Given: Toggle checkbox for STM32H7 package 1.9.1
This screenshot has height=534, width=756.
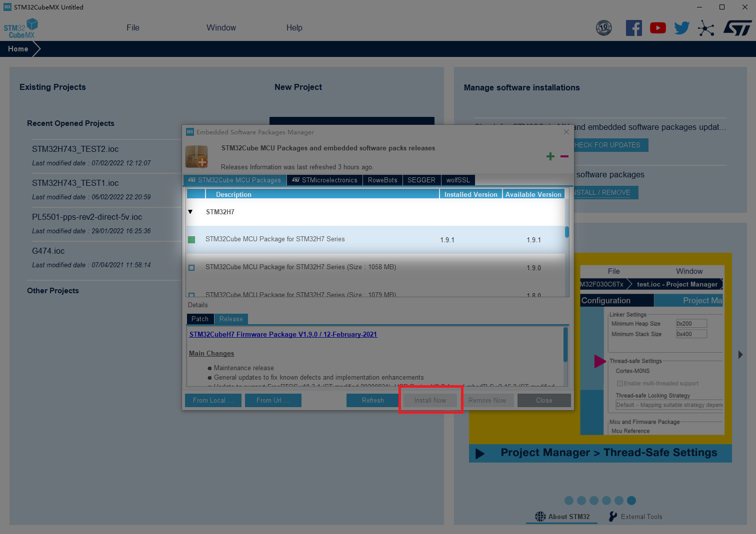Looking at the screenshot, I should (191, 240).
